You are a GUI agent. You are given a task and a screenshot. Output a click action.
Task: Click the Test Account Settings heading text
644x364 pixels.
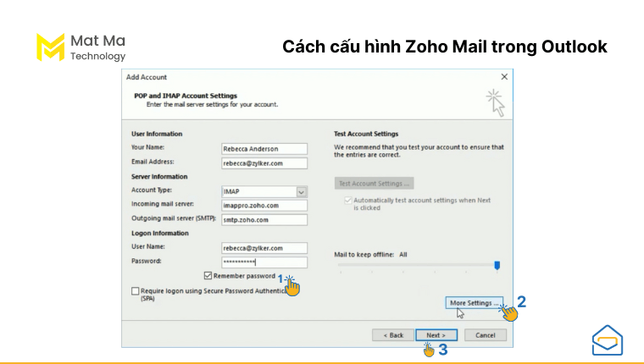point(366,134)
